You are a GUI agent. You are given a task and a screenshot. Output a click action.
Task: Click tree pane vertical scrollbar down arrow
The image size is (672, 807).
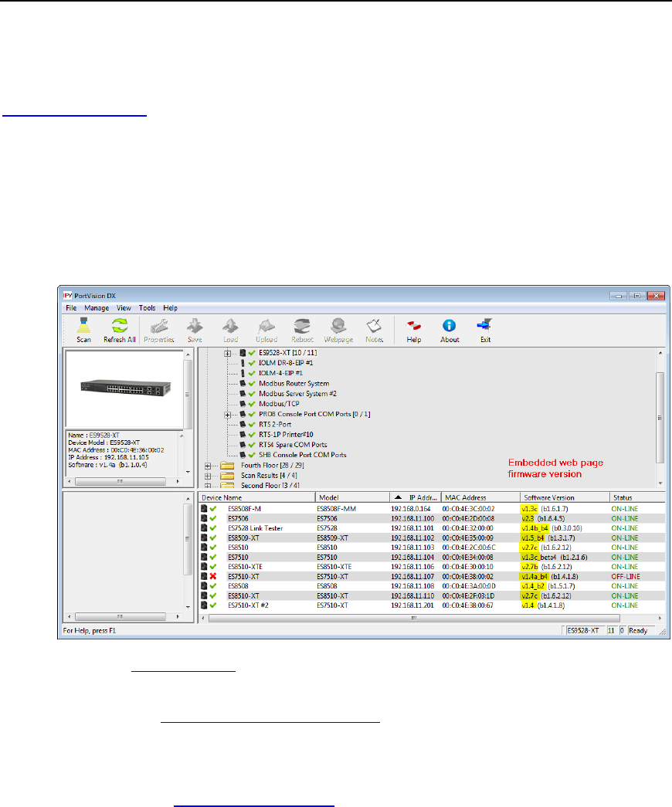[660, 483]
